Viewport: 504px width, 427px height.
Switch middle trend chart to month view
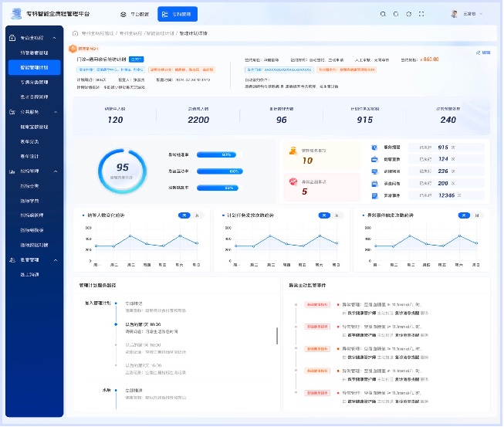click(x=337, y=215)
